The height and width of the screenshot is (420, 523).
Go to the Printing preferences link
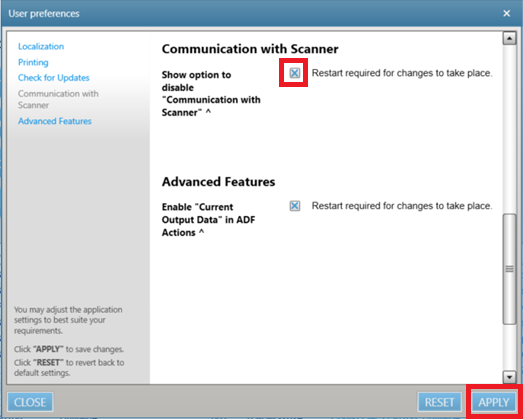[33, 62]
